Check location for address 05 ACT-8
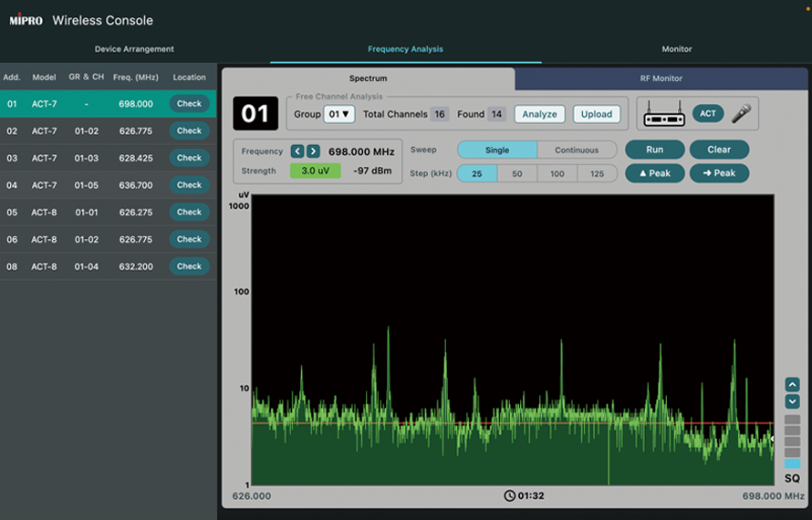This screenshot has height=520, width=812. [189, 212]
